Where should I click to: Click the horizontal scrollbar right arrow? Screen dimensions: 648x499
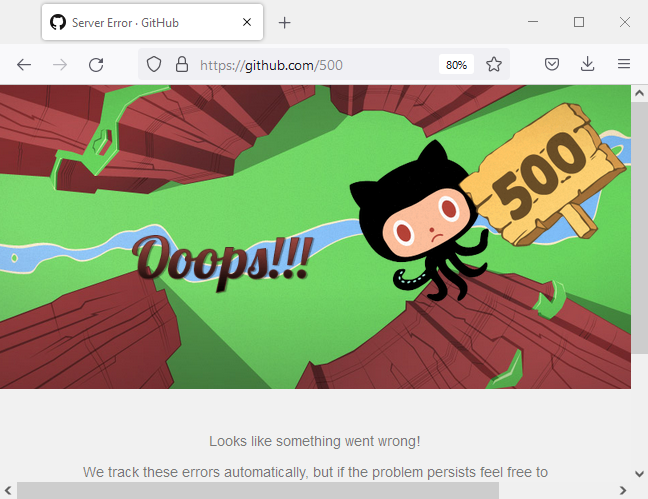623,491
